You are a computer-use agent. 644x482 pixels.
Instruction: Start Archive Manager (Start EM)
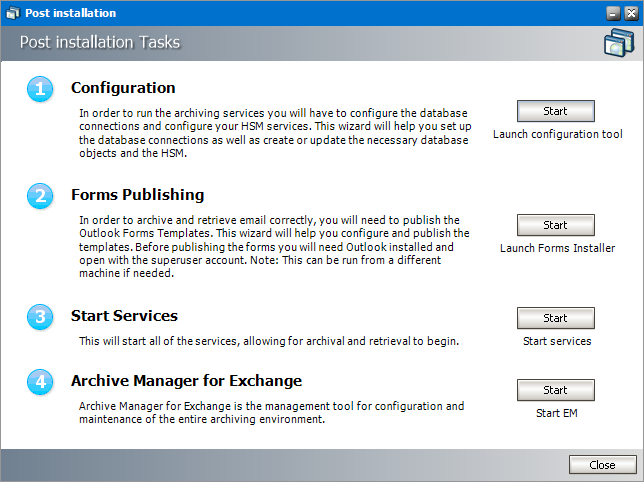[x=555, y=390]
